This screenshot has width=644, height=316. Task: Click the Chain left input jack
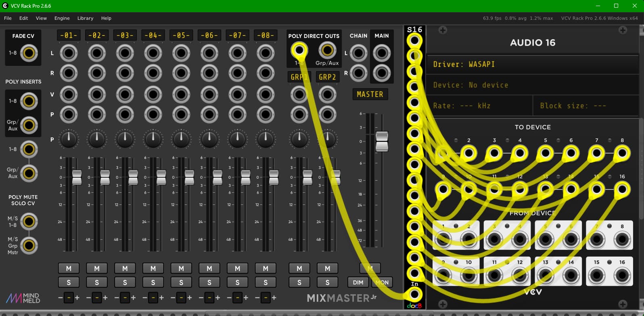click(358, 53)
